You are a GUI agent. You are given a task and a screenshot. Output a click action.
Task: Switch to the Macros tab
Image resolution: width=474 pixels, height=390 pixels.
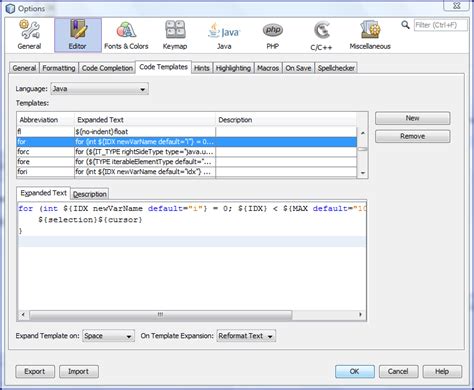268,68
